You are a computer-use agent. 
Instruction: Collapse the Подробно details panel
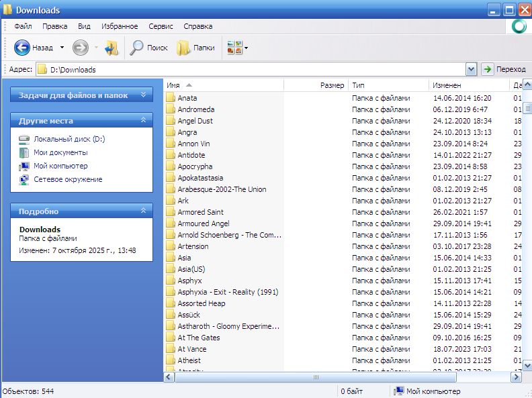(x=144, y=211)
